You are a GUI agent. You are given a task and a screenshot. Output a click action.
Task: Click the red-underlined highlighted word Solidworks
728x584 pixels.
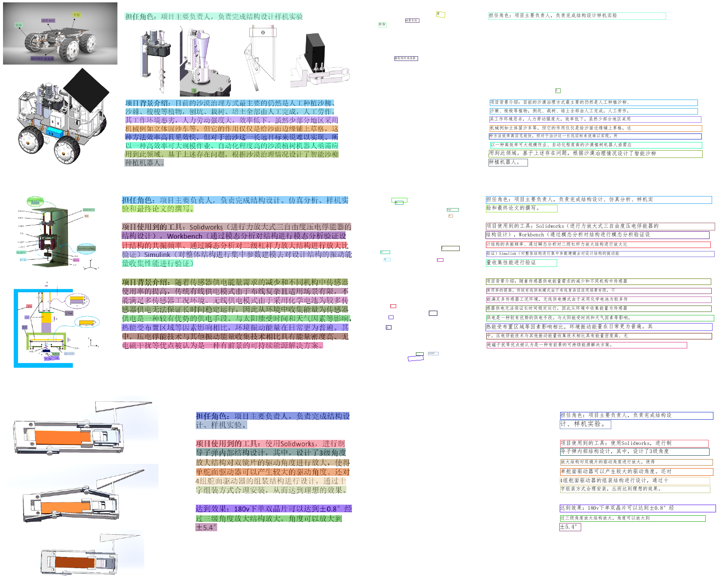[x=206, y=227]
